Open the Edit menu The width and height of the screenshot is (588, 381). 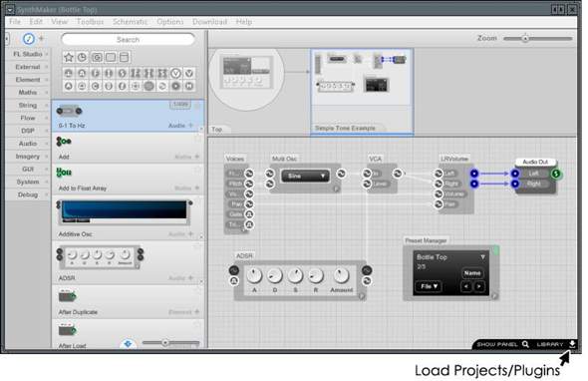click(36, 22)
